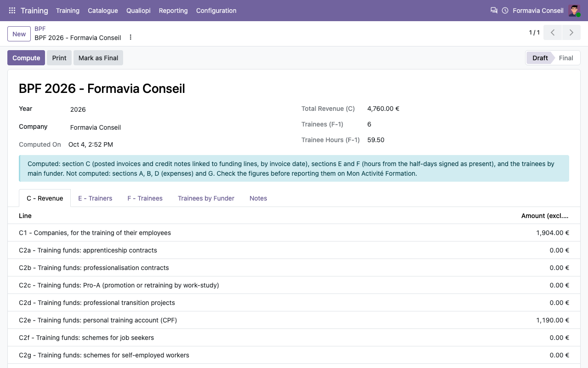Go to next record arrow
Image resolution: width=588 pixels, height=368 pixels.
click(x=571, y=33)
